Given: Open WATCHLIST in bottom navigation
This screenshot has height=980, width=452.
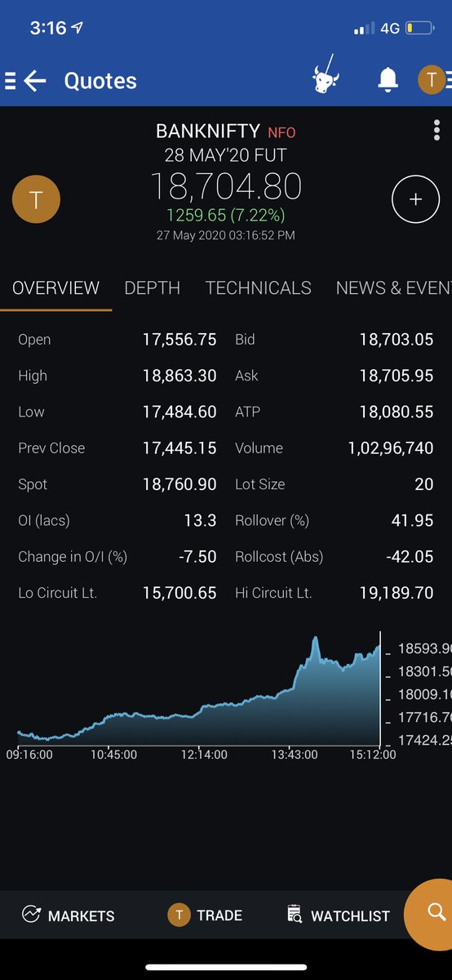Looking at the screenshot, I should point(339,915).
